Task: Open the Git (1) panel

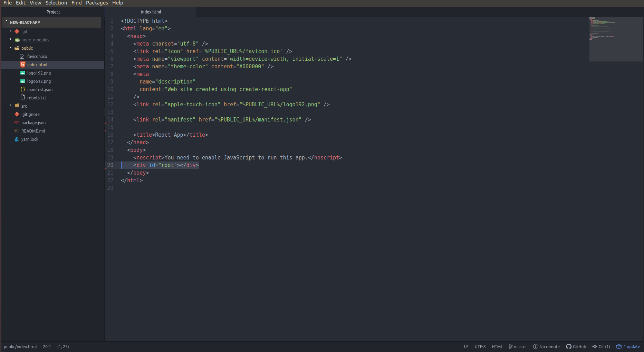Action: tap(601, 346)
